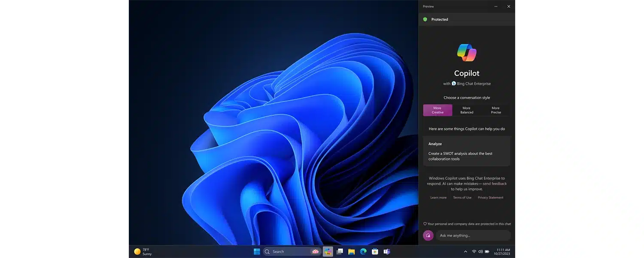The image size is (644, 258).
Task: Click the new topic button beside chat input
Action: (428, 235)
